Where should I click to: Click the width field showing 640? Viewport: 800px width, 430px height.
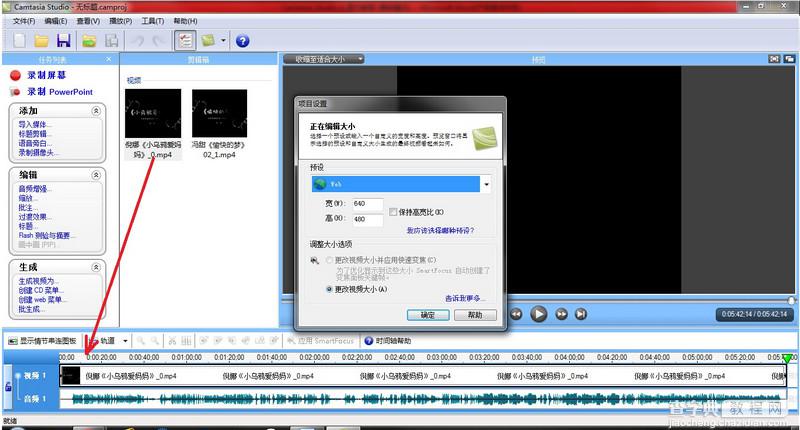pos(367,204)
